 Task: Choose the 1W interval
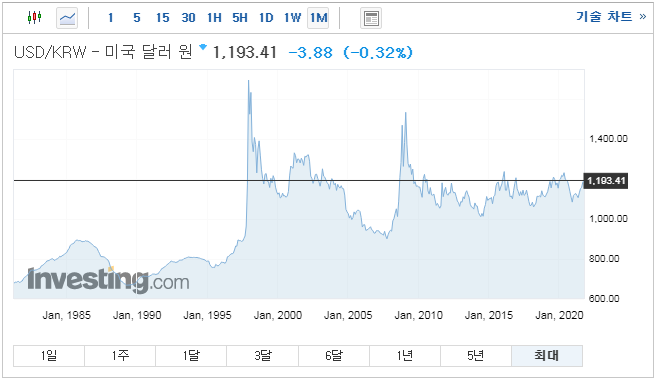(x=292, y=18)
